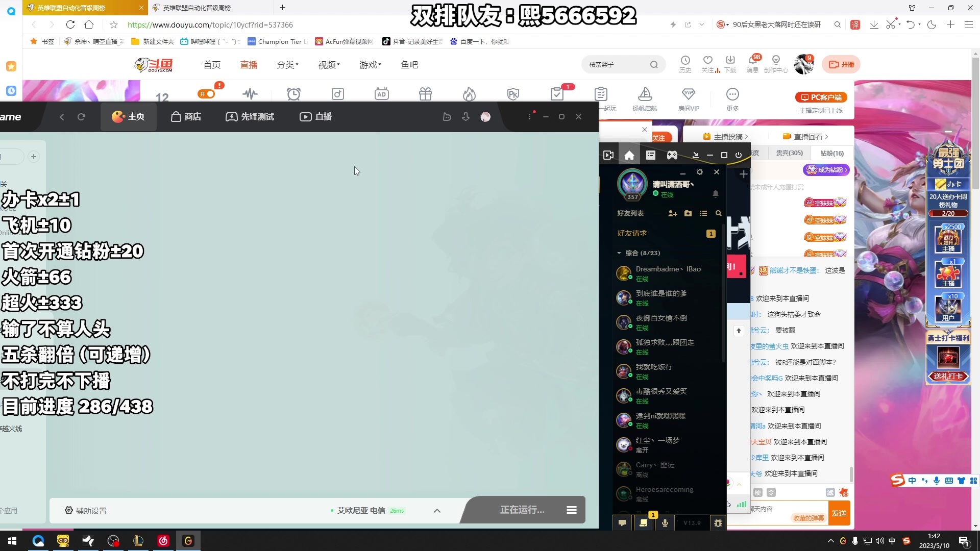
Task: Open the WeGame 商店 store tab
Action: 186,117
